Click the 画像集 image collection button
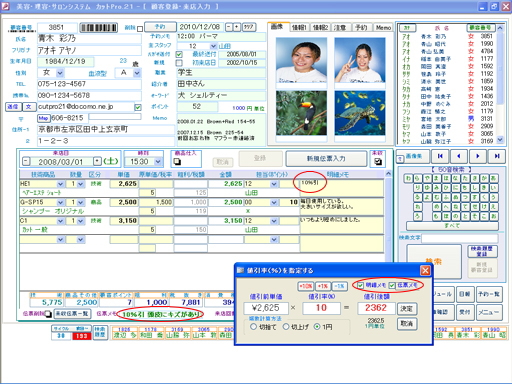Viewport: 512px width, 384px height. click(x=414, y=156)
